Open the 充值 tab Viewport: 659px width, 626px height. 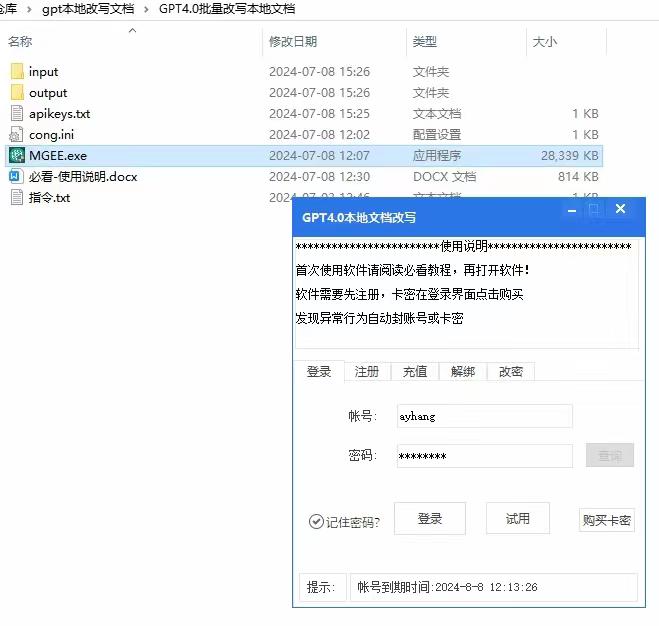point(415,372)
